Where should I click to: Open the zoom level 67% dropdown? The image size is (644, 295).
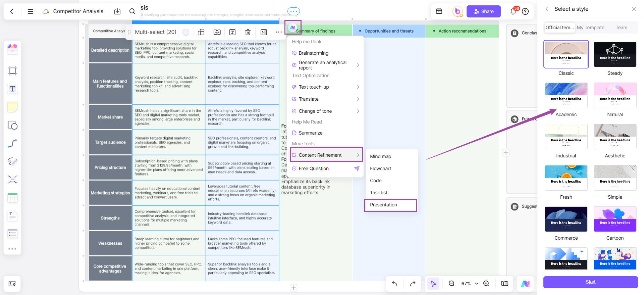(x=470, y=284)
